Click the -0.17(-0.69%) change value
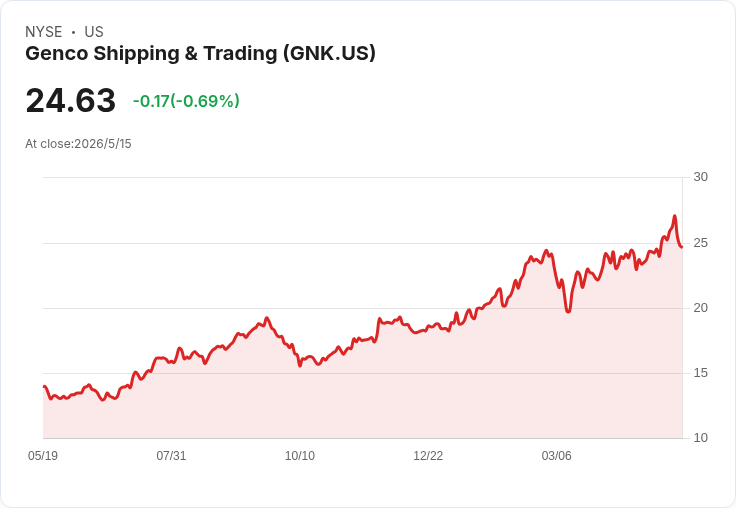Screen dimensions: 736x508 pos(186,101)
